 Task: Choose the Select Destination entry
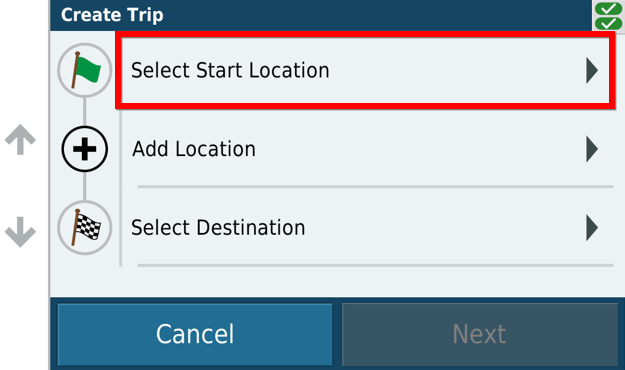(367, 228)
